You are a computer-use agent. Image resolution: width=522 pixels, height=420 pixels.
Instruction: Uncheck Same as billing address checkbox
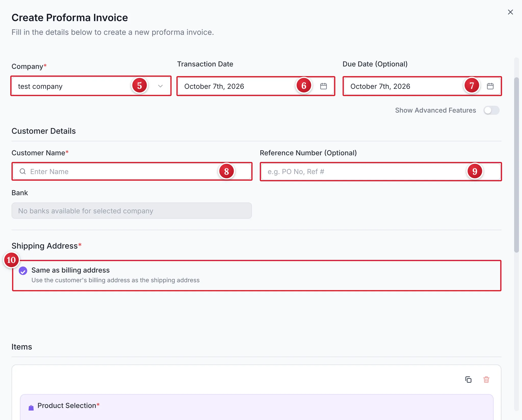point(23,271)
